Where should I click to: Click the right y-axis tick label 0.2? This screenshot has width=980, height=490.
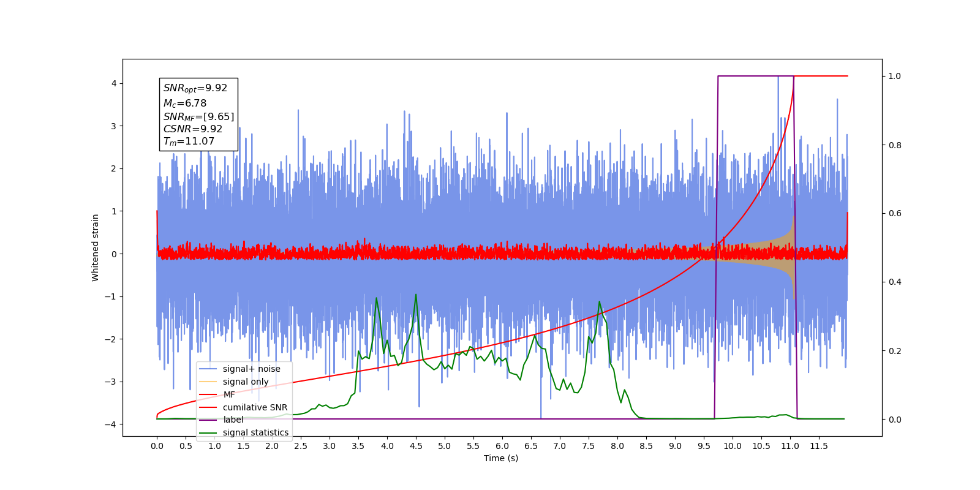click(895, 351)
